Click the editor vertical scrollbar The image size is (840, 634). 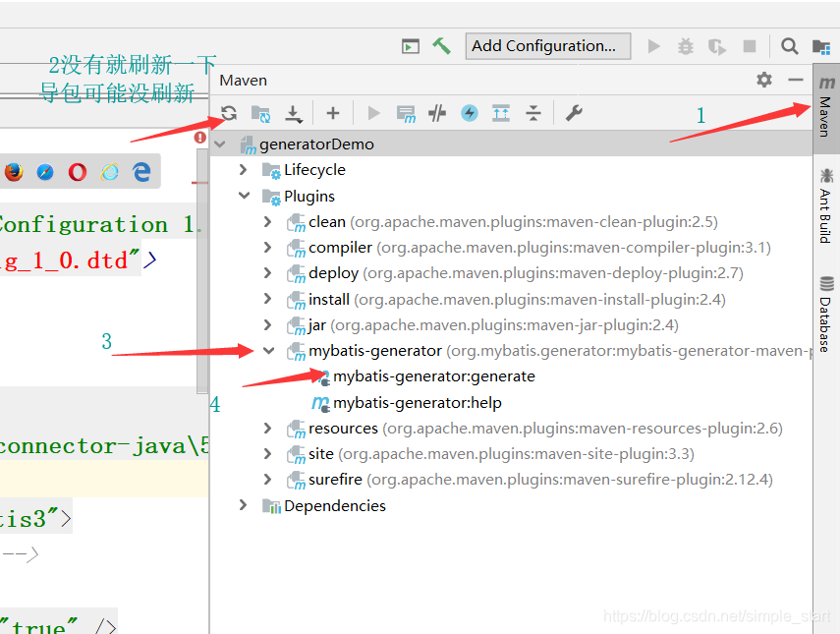202,270
